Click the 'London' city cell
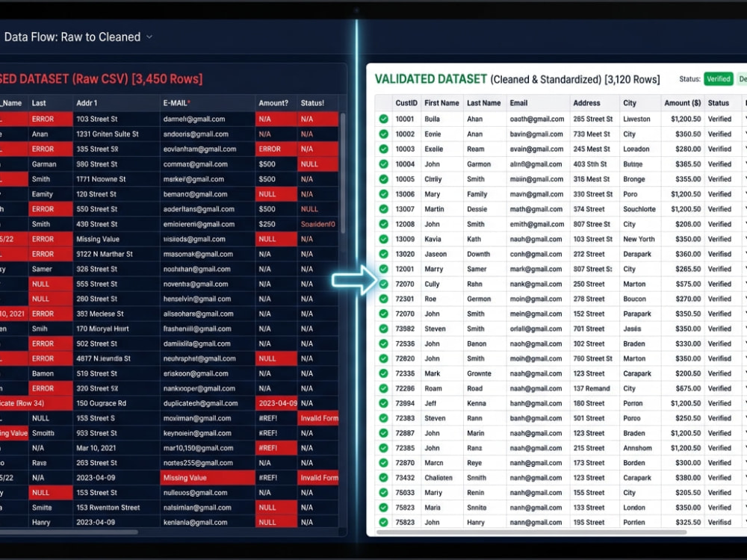Viewport: 747px width, 560px height. [639, 508]
